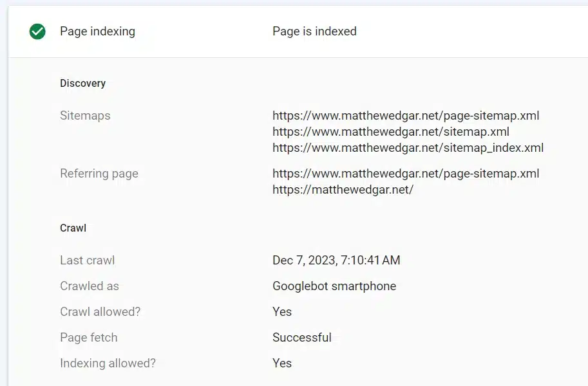Select the Successful page fetch value
The width and height of the screenshot is (588, 386).
(302, 337)
